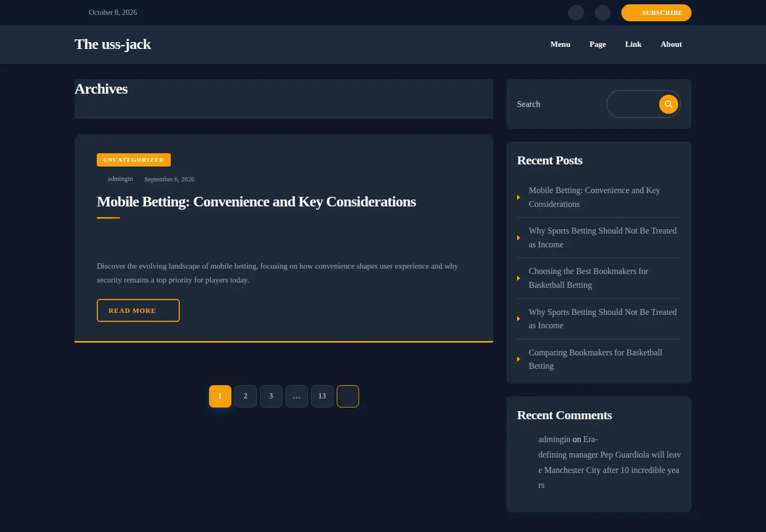Click the October 8, 2026 date text
This screenshot has height=532, width=766.
coord(113,12)
